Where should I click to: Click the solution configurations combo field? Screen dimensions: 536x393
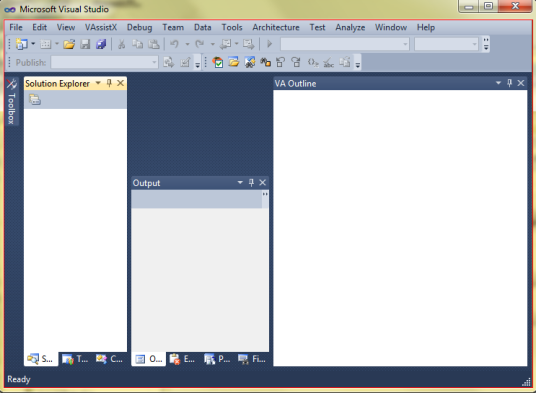[x=345, y=44]
